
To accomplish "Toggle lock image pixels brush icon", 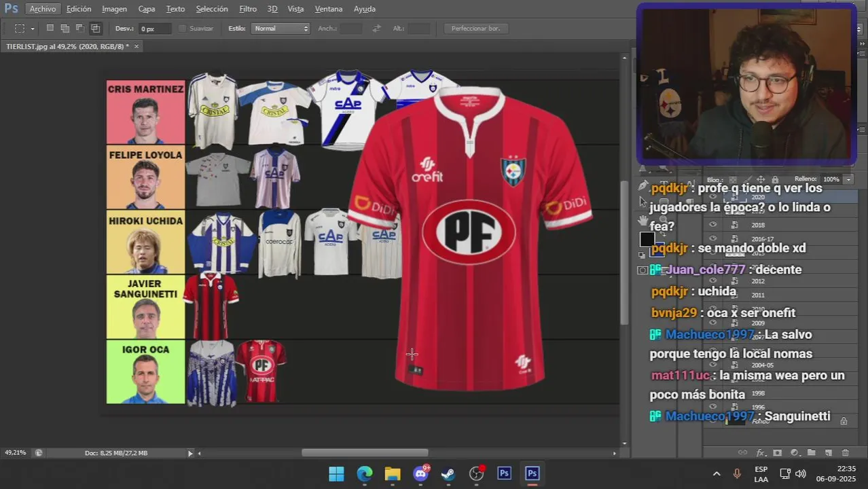I will (746, 179).
